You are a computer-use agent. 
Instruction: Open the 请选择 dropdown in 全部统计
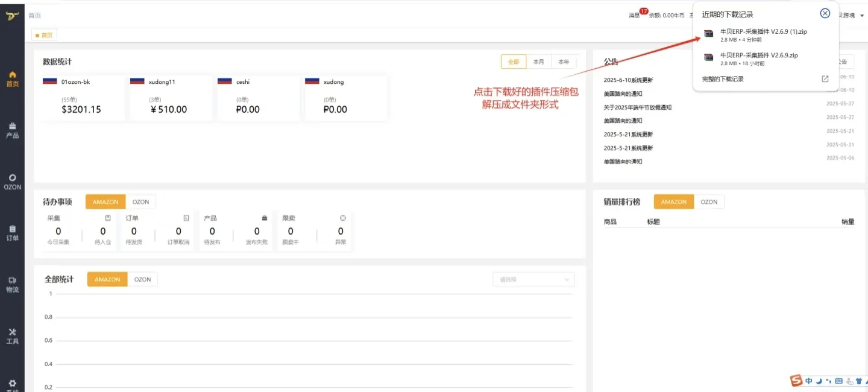pyautogui.click(x=533, y=279)
